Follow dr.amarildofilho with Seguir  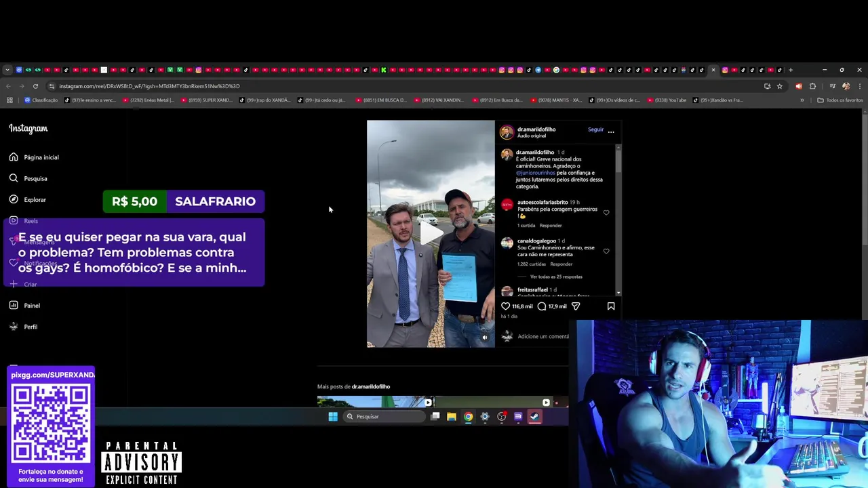tap(595, 129)
